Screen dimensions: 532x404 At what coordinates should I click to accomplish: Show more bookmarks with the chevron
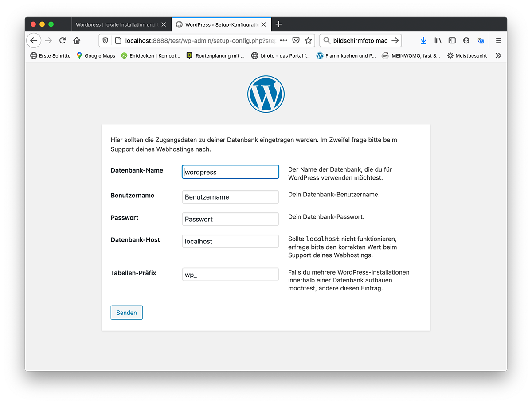pyautogui.click(x=499, y=55)
